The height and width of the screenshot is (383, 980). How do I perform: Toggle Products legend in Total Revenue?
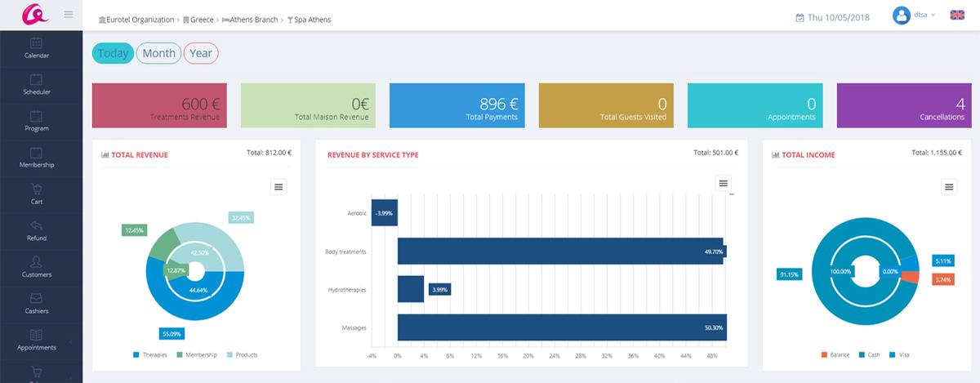coord(242,355)
